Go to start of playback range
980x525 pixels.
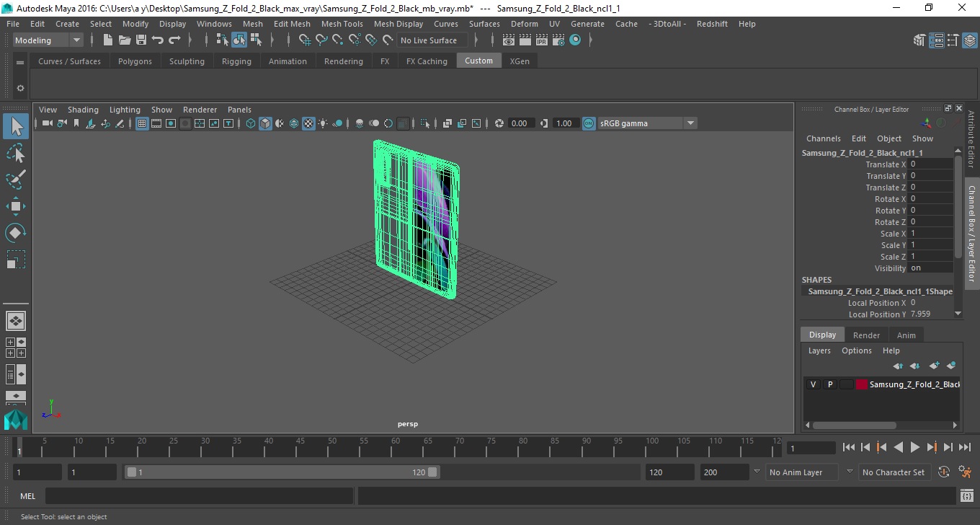tap(849, 447)
